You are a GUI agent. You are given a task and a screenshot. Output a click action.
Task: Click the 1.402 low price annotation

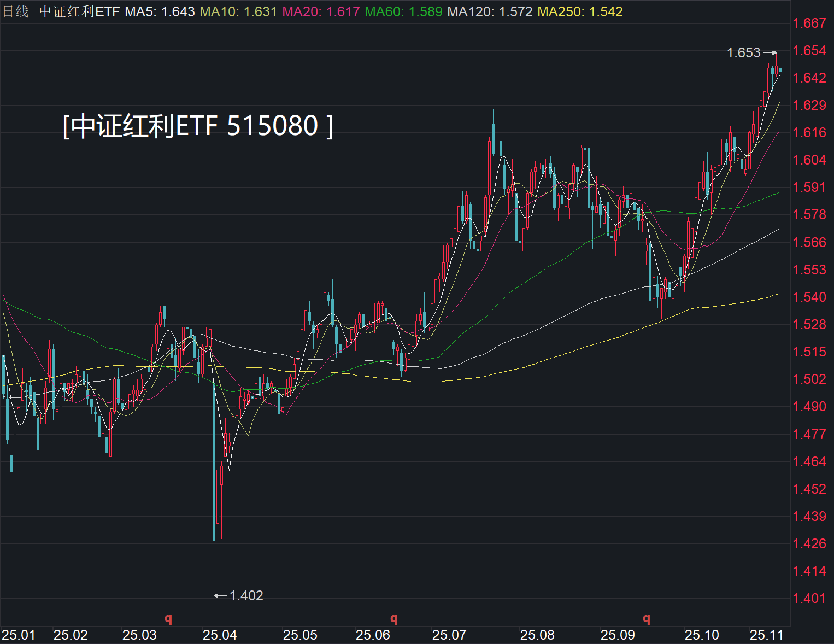click(246, 595)
